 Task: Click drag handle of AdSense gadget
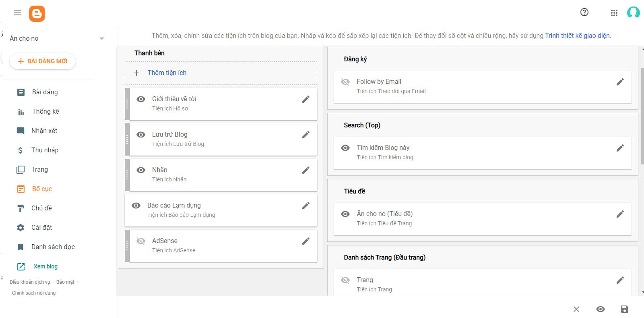[x=127, y=246]
